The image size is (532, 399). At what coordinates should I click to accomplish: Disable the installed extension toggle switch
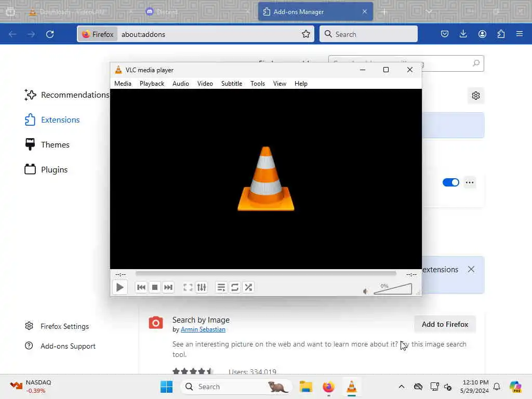pos(450,182)
